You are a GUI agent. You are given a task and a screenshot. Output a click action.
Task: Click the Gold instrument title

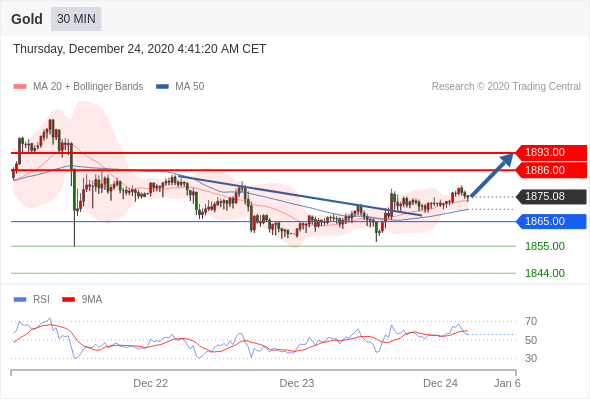pos(27,19)
